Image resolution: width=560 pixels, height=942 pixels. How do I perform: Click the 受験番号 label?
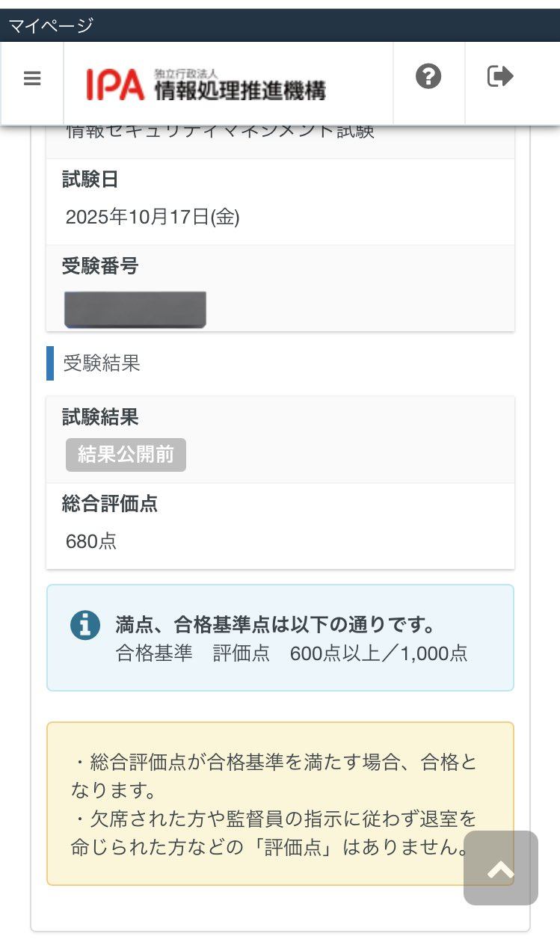coord(100,265)
